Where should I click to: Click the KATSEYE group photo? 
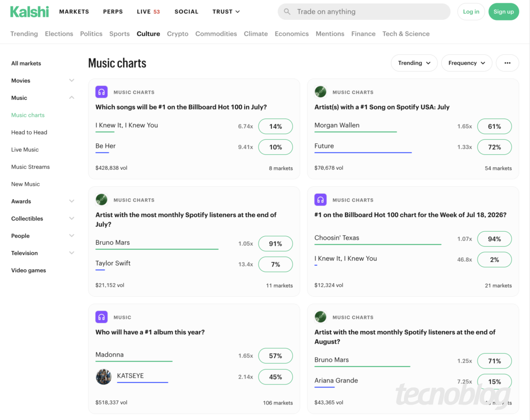104,377
